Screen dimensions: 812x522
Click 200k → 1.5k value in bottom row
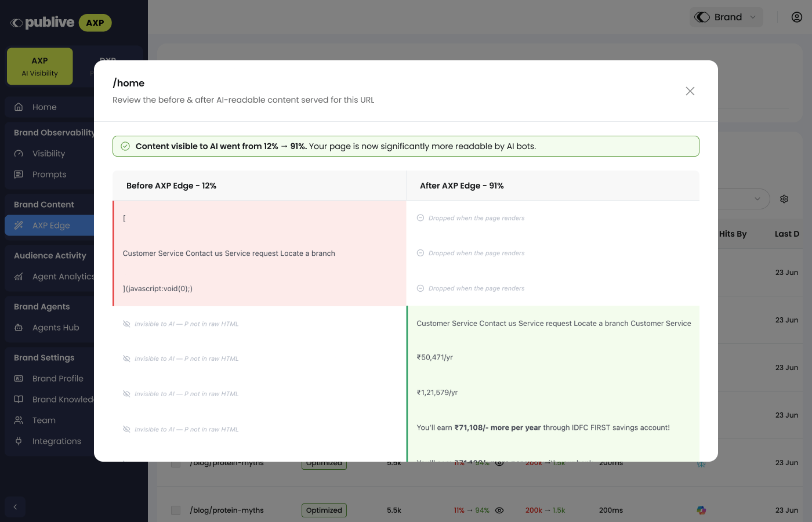[545, 510]
